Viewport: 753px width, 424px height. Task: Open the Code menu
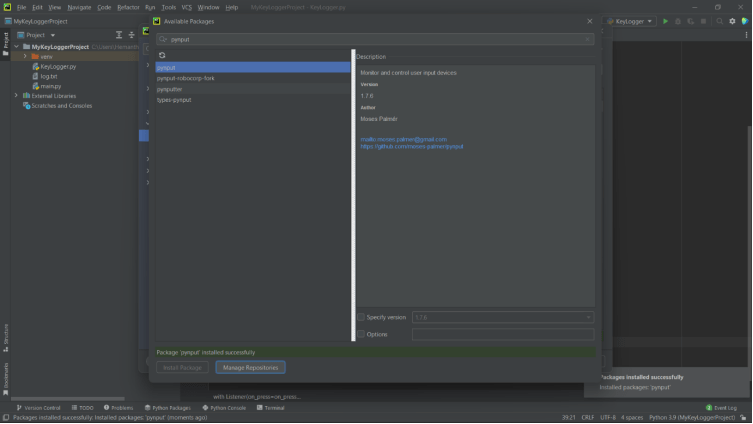[x=104, y=7]
